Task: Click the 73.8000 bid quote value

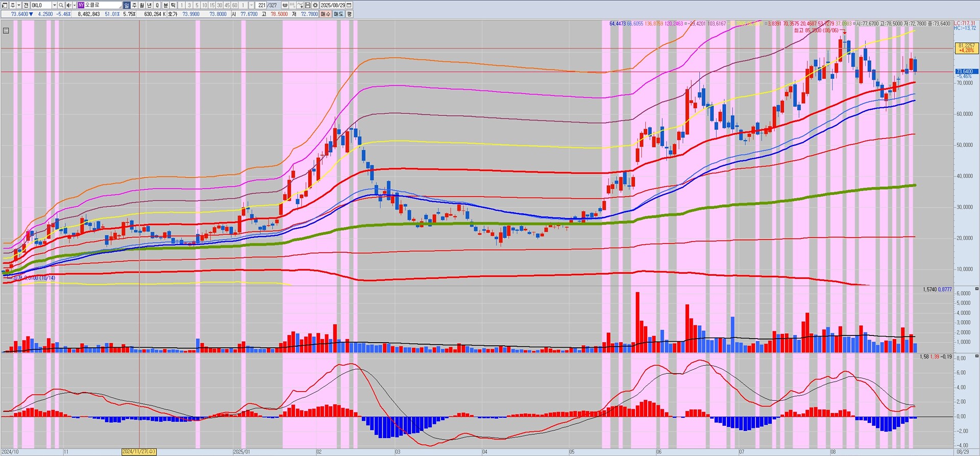Action: [x=218, y=14]
